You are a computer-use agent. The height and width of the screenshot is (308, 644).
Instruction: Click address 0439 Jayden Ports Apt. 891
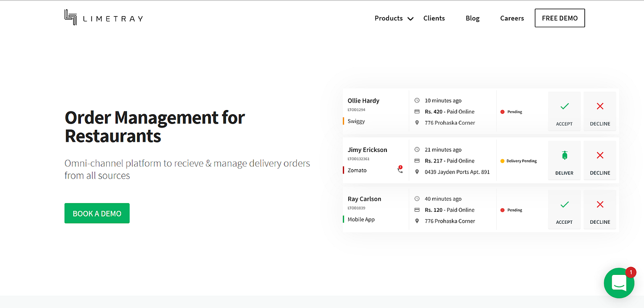(x=457, y=172)
